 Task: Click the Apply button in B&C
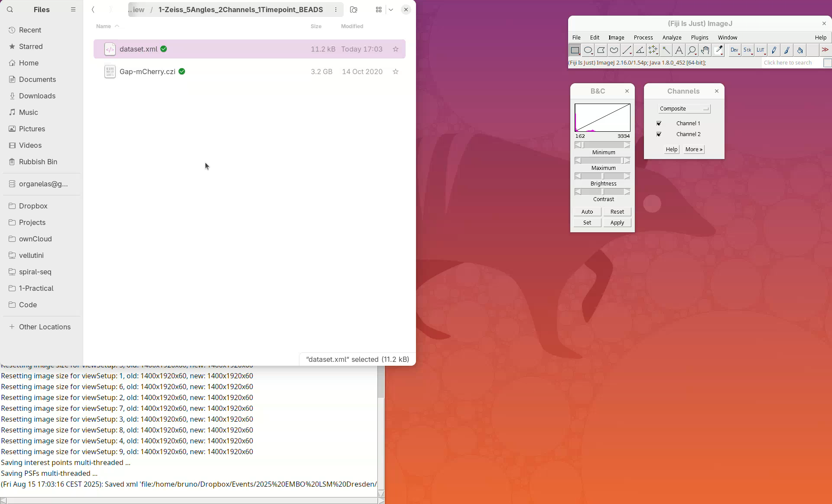617,223
